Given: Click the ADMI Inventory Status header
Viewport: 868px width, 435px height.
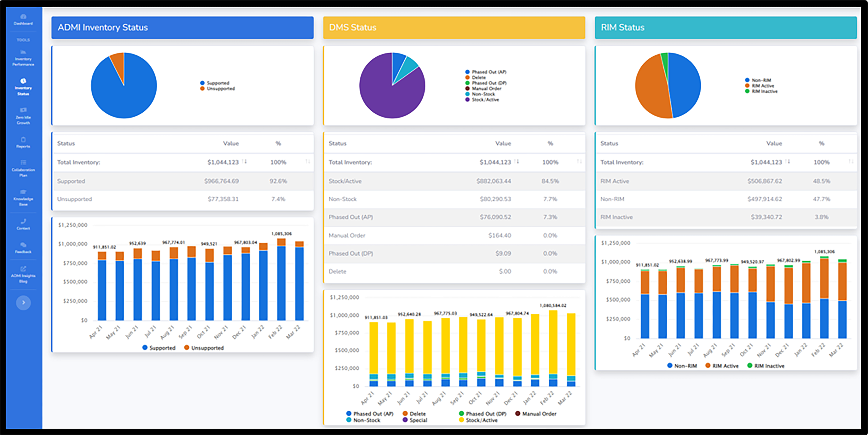Looking at the screenshot, I should (x=182, y=27).
